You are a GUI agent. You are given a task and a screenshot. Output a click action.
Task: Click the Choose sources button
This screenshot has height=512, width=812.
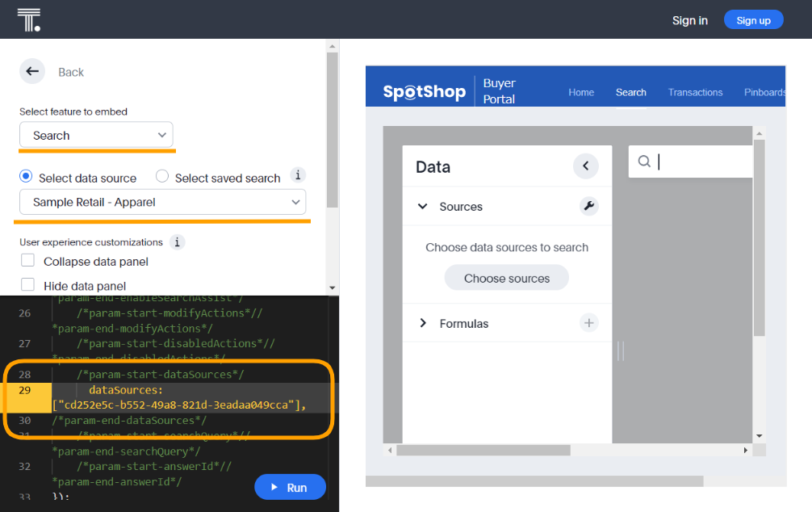click(x=506, y=277)
